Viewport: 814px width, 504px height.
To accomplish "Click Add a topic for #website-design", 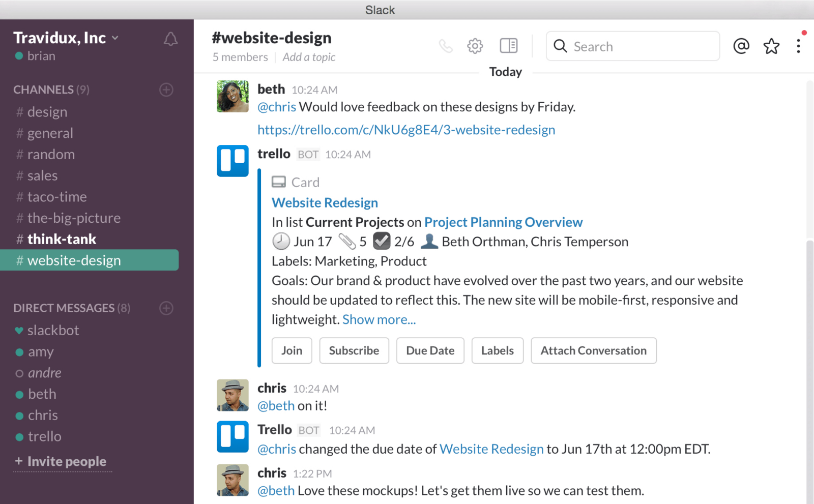I will pos(309,57).
